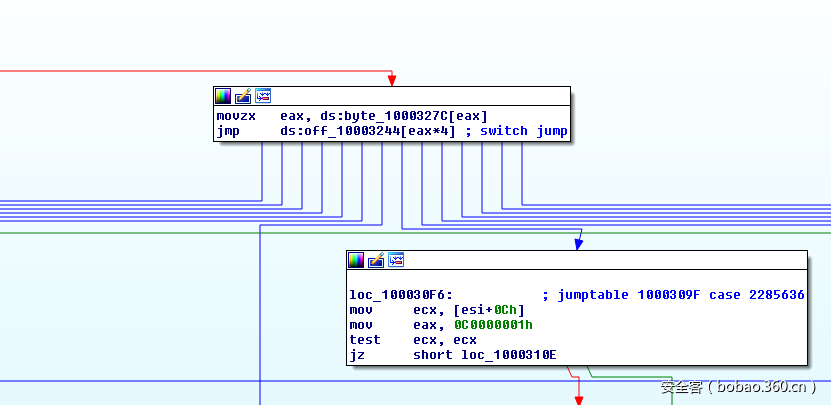Click the edit icon on the loc_100030F6 block

(376, 260)
